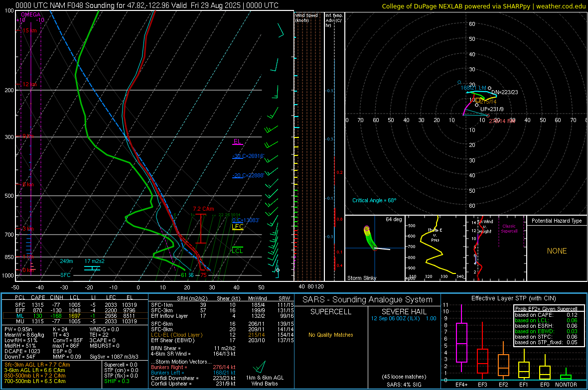Click the Sfc-3km AGL LR = 7.7 C/km line

click(x=37, y=365)
